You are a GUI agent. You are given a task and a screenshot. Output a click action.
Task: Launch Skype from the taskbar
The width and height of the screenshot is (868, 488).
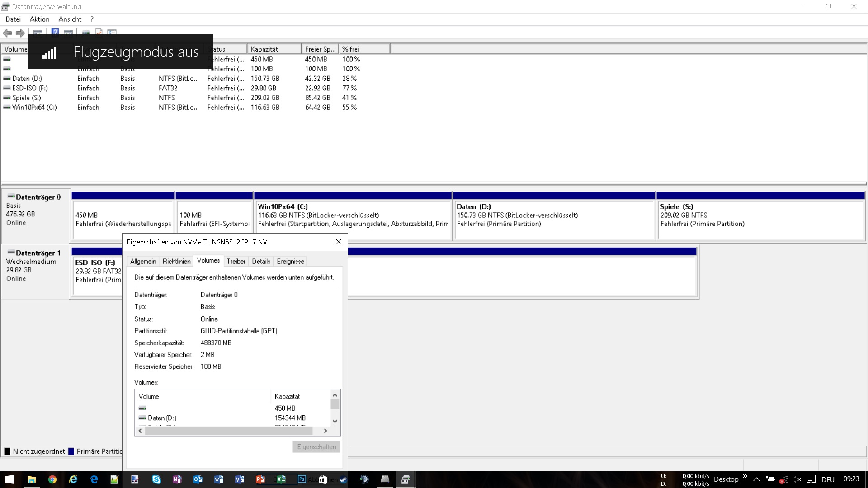point(156,479)
